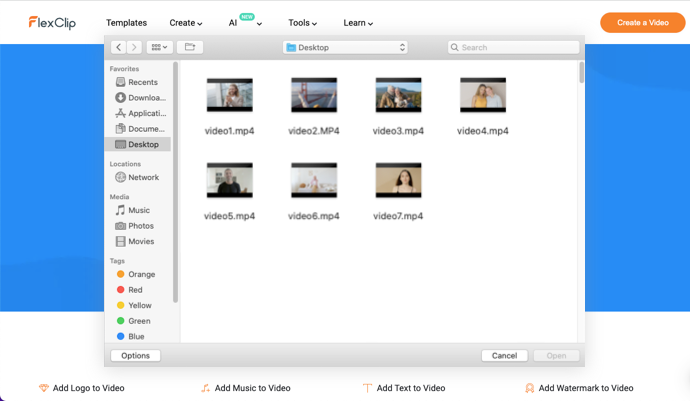Click the FlexClip logo

coord(52,22)
